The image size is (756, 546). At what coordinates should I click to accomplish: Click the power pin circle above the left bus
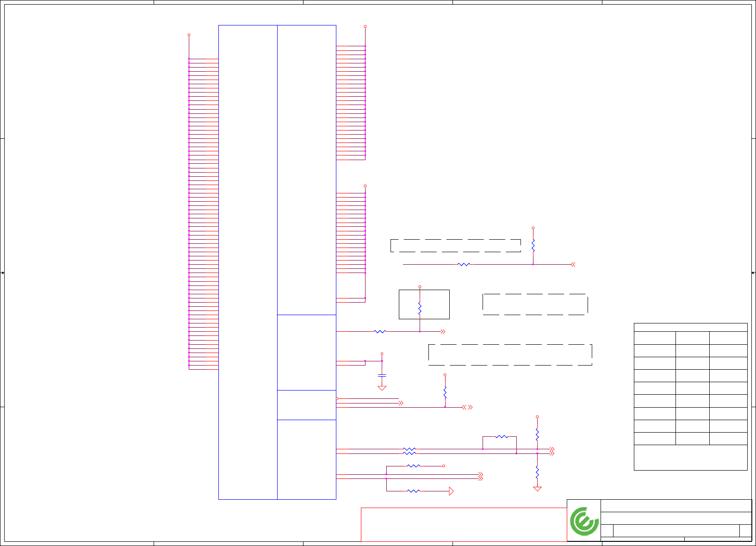[189, 35]
